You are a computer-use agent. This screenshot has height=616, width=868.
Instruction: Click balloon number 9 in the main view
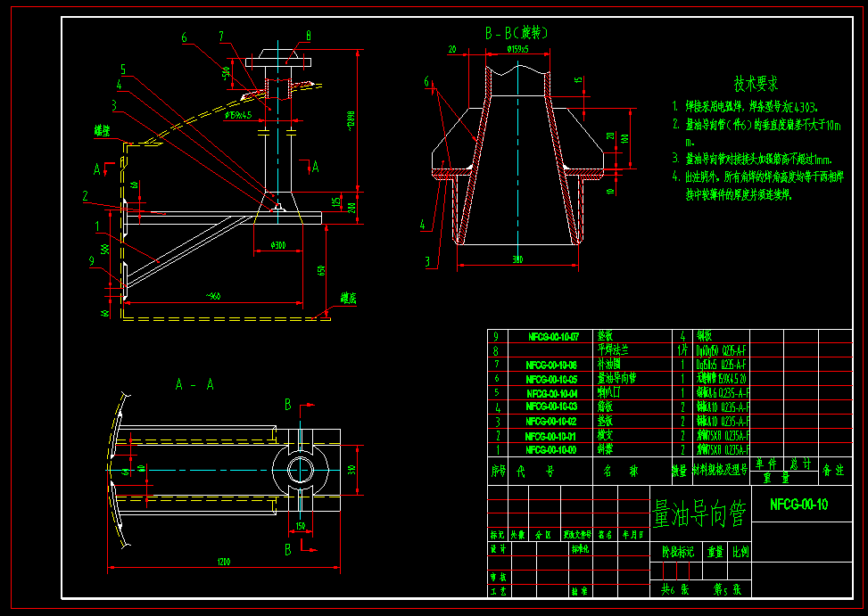tap(92, 261)
